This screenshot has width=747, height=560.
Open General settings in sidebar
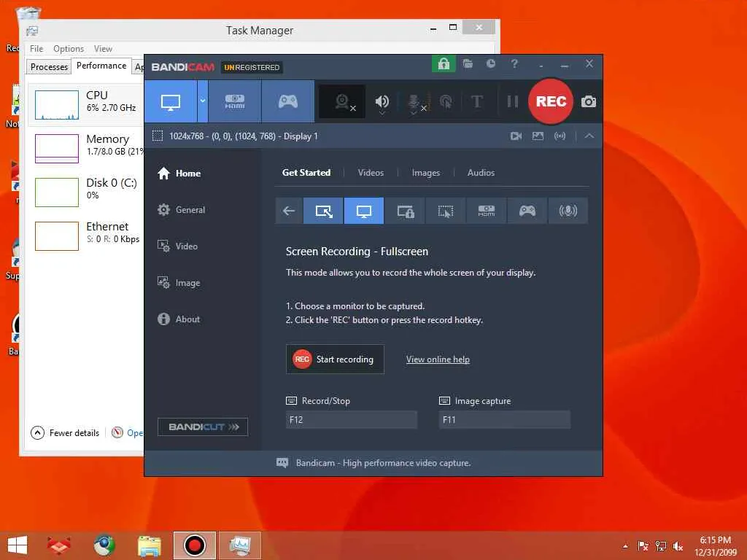(181, 209)
